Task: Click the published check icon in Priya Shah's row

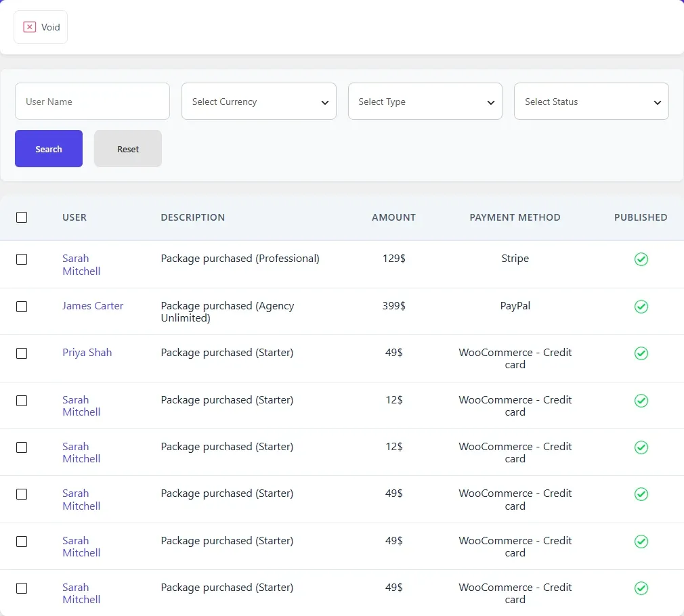Action: coord(641,353)
